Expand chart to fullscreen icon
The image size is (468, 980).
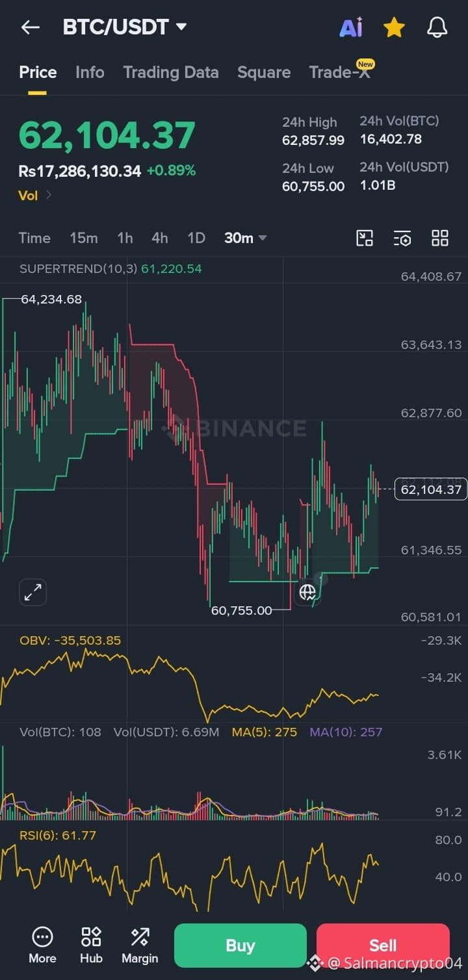32,592
